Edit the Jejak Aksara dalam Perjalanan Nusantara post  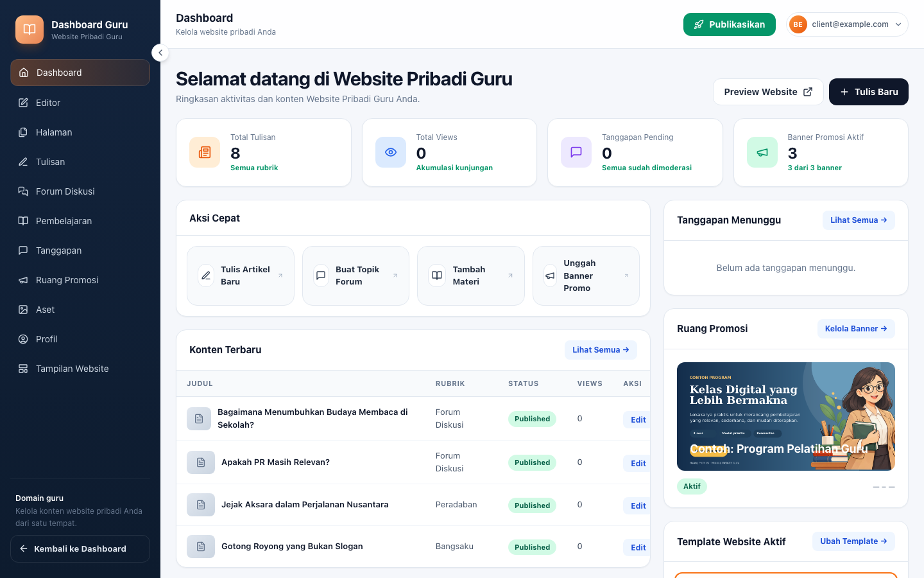coord(638,505)
